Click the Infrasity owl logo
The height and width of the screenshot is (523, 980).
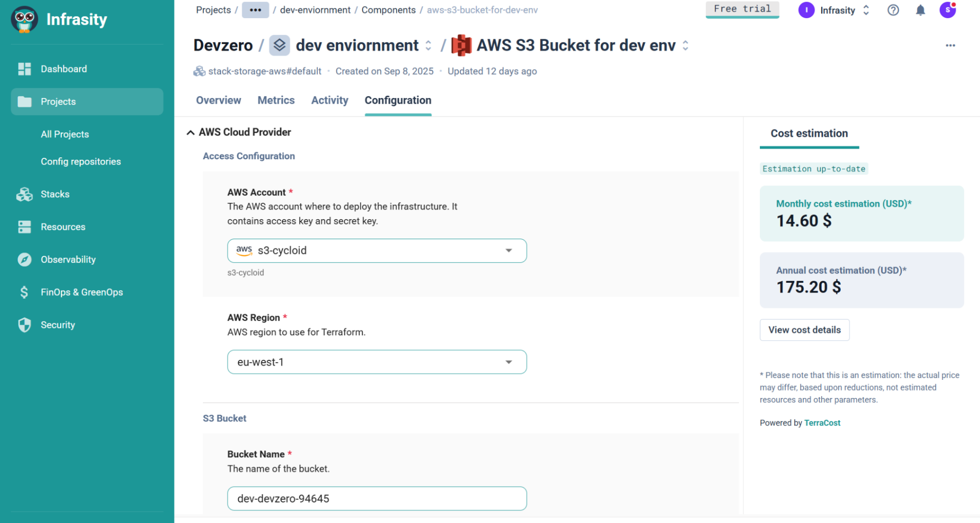coord(24,19)
